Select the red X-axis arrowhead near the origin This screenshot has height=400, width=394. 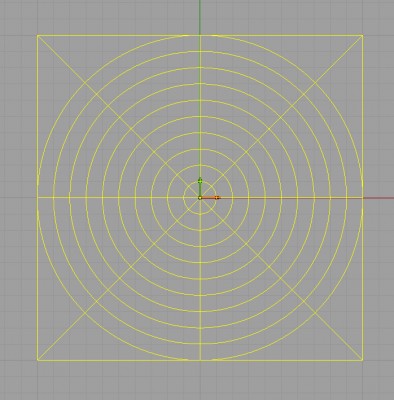217,198
